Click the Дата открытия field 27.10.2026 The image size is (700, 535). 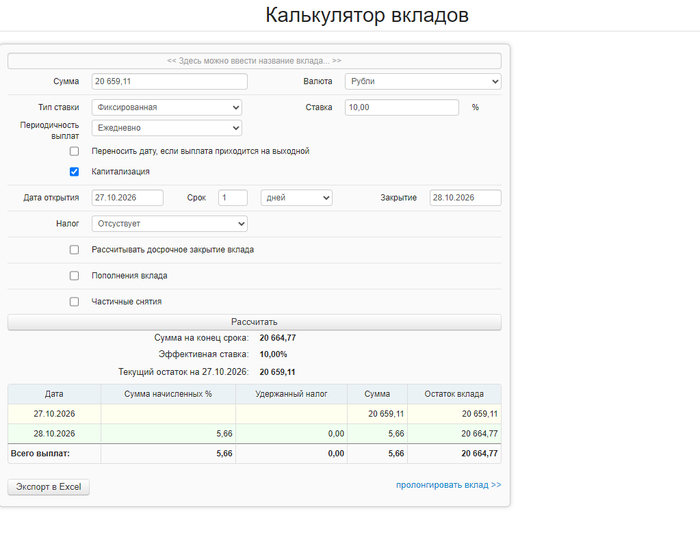click(127, 197)
